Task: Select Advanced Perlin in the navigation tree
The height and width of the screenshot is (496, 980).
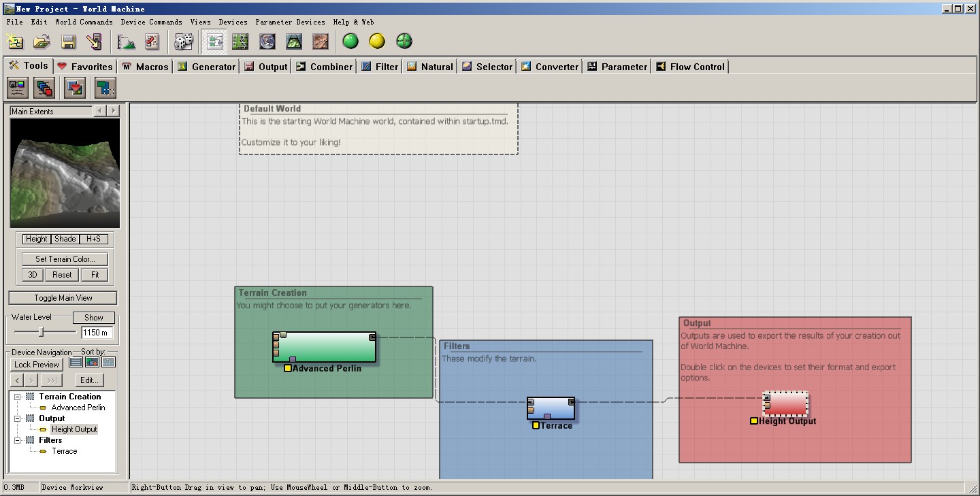Action: (78, 408)
